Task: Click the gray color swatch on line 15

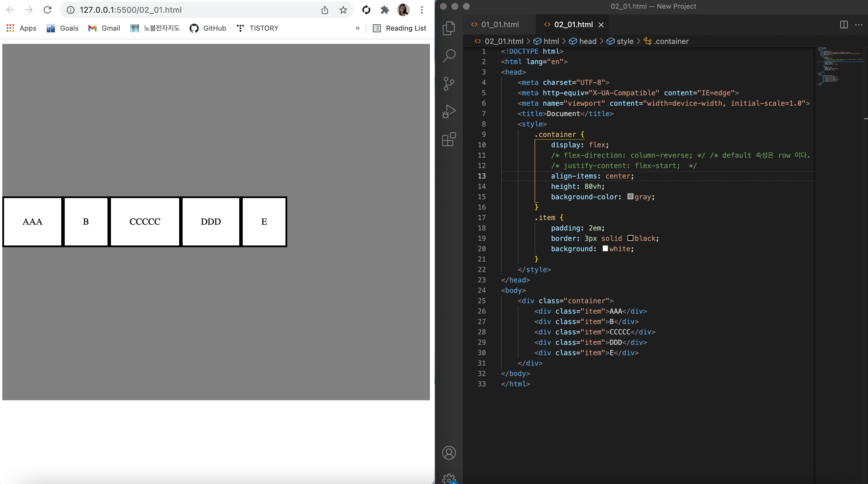Action: click(630, 197)
